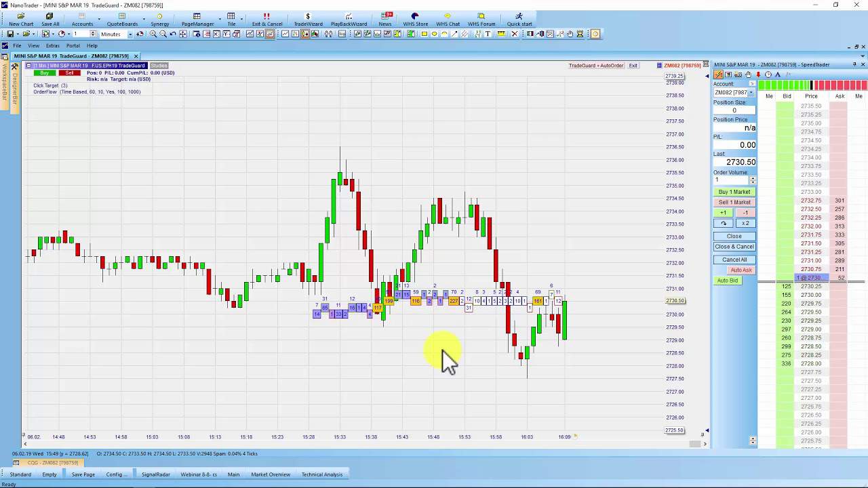Click the Quick start icon
Screen dimensions: 868x488
tap(519, 19)
